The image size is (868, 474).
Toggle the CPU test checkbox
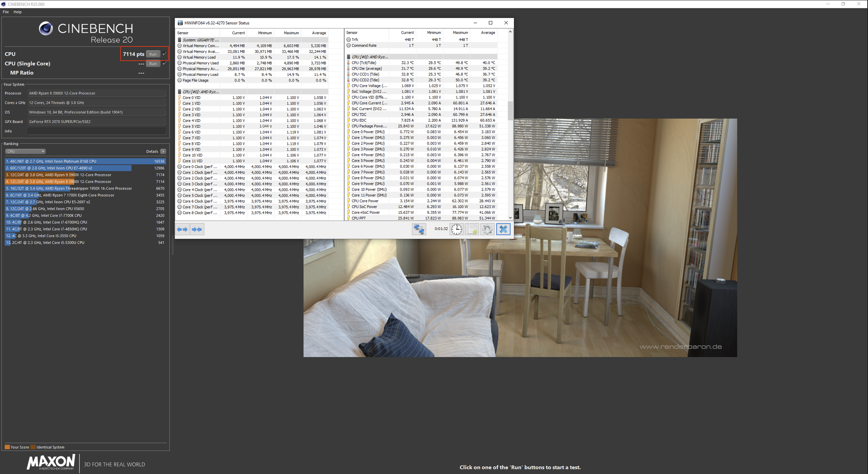164,54
